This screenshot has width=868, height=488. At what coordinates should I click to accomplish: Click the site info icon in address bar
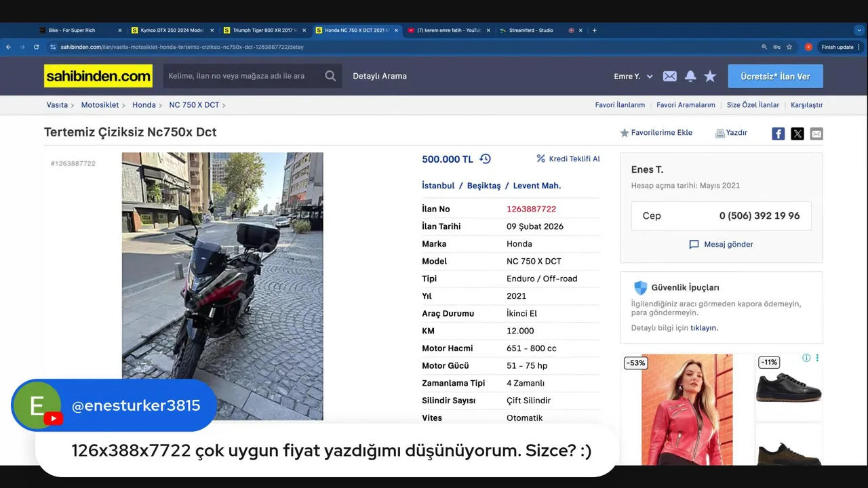tap(53, 47)
